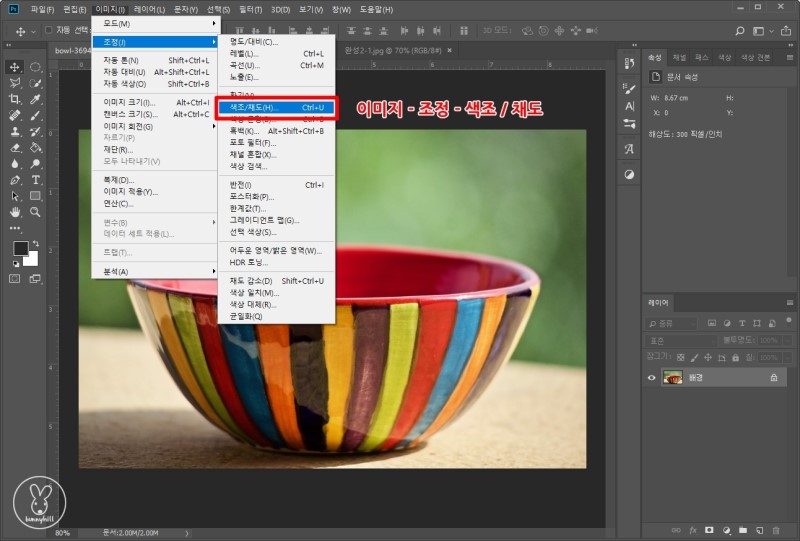Select the Hand tool
Image resolution: width=800 pixels, height=541 pixels.
pyautogui.click(x=15, y=212)
